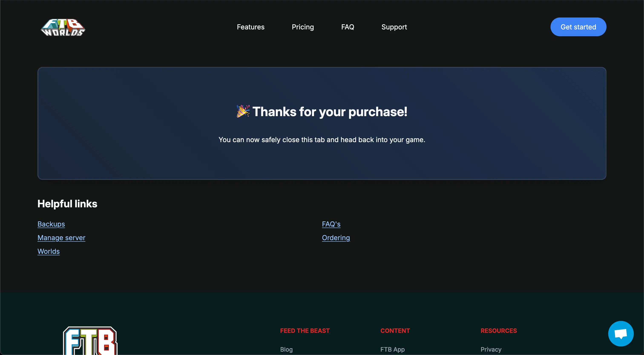644x355 pixels.
Task: Open the Privacy page under Resources
Action: [491, 349]
